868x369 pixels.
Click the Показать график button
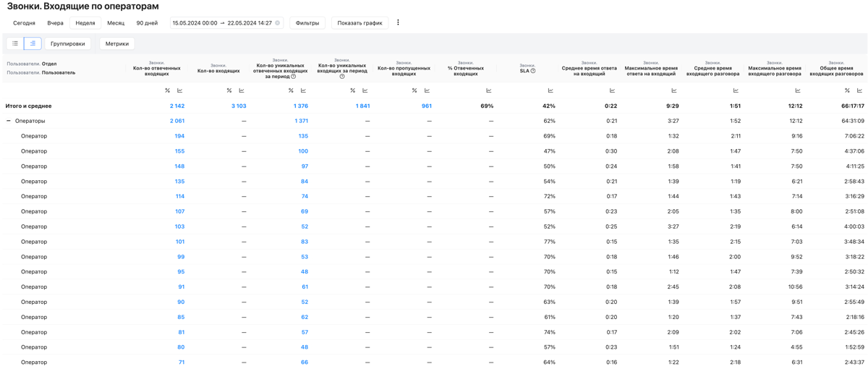359,23
